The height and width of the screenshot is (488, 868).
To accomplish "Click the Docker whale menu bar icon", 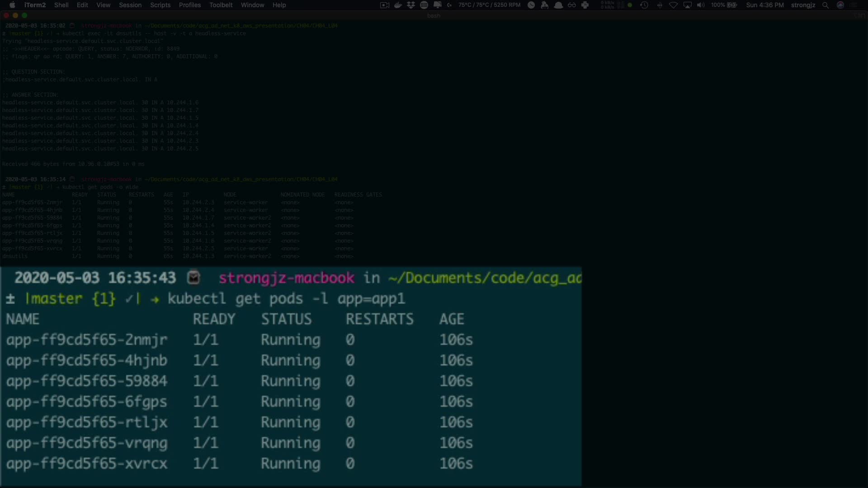I will 398,5.
